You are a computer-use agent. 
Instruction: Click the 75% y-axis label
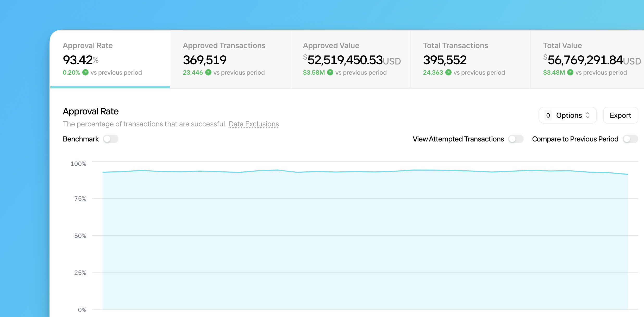(80, 199)
